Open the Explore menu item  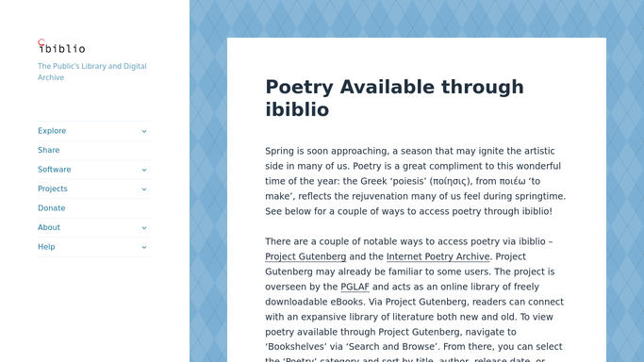coord(52,131)
